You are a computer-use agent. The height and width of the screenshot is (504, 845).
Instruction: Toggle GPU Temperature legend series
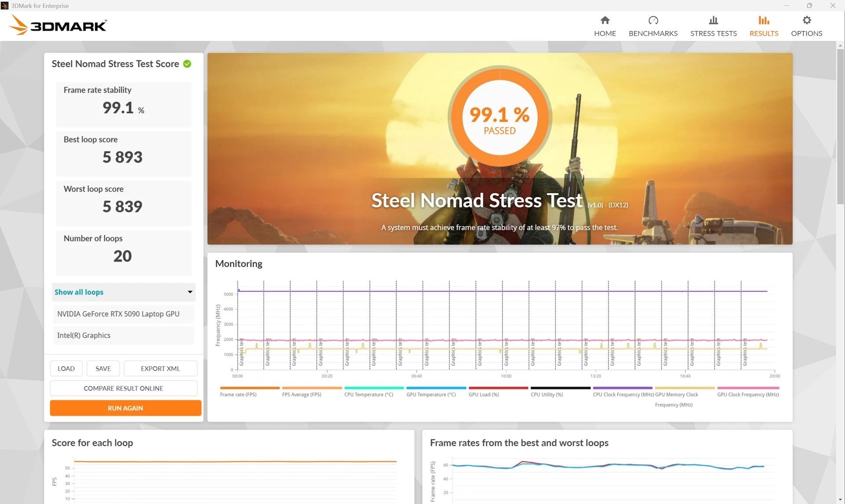[x=431, y=394]
